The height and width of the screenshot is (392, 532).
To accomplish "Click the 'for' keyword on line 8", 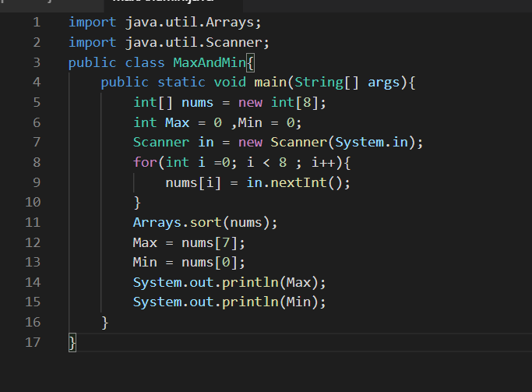I will click(145, 162).
